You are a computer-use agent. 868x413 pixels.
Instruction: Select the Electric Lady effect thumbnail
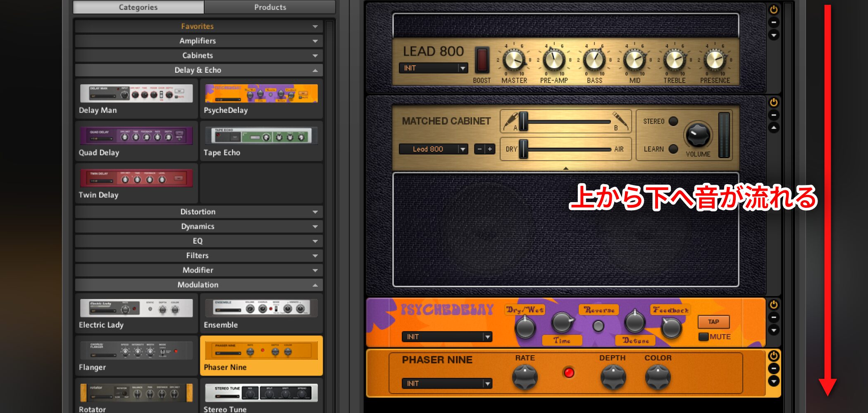coord(136,308)
